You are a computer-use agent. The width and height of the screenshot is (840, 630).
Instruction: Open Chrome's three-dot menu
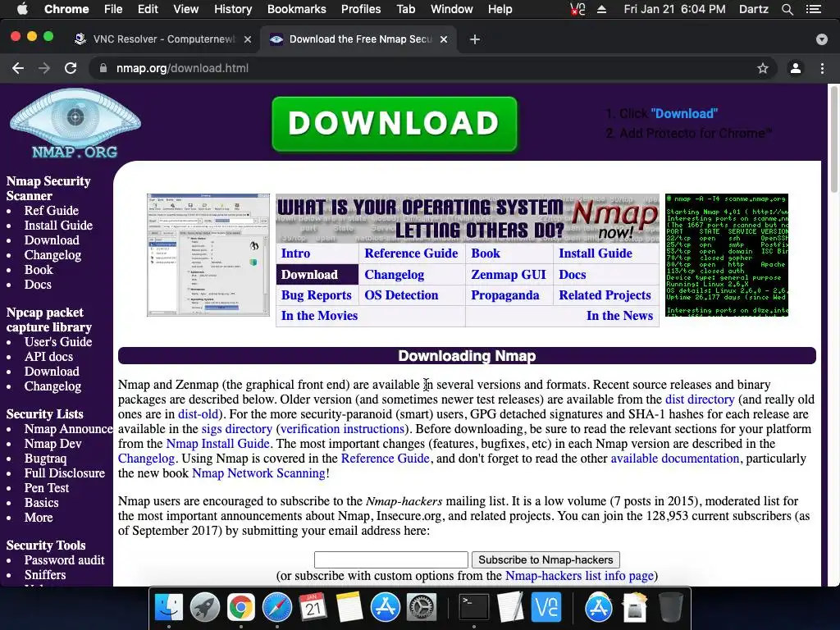click(x=822, y=68)
